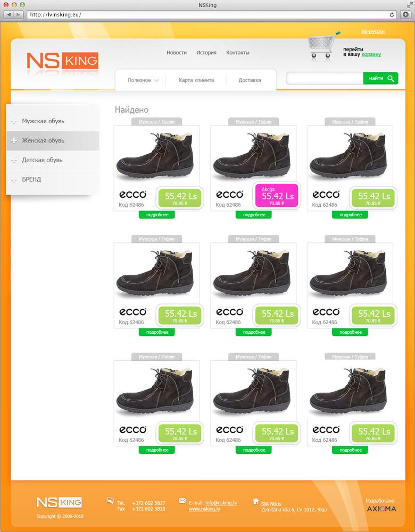
Task: Click the pink Akcija price badge
Action: 277,196
